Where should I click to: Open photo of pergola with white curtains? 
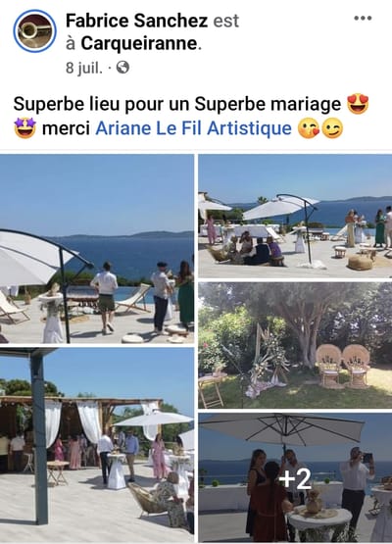pos(97,445)
